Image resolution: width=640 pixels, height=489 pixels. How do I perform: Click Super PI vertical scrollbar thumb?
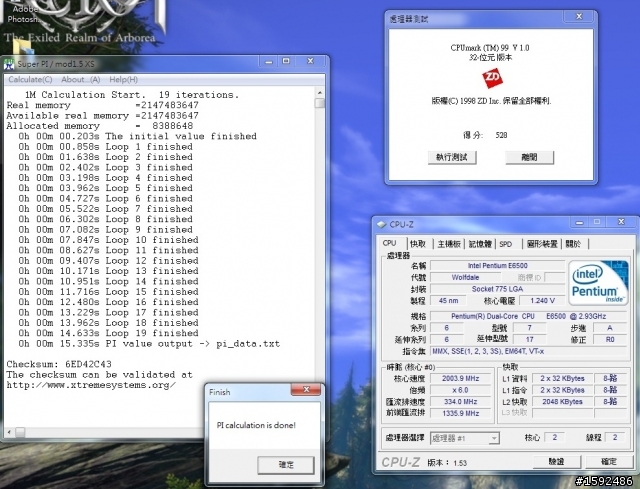tap(320, 103)
